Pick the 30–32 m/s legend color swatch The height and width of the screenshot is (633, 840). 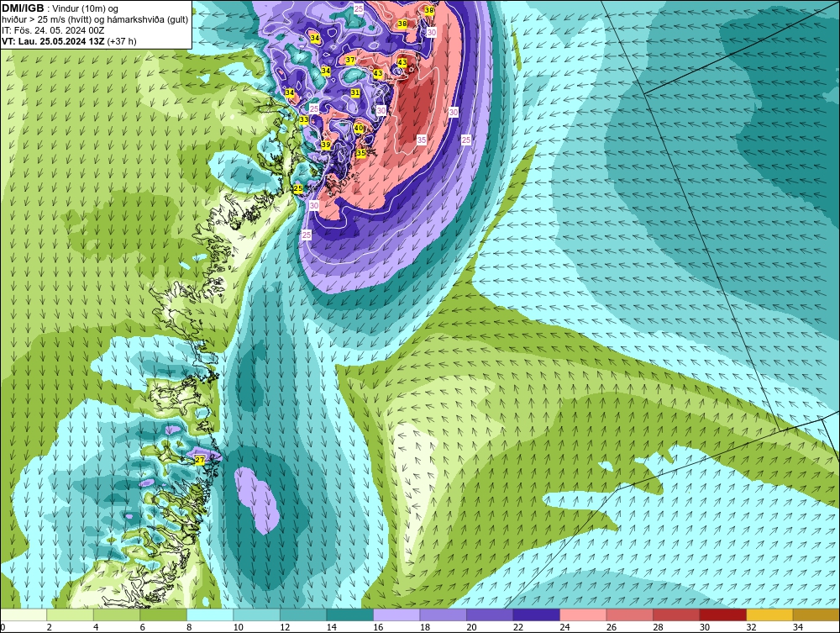tap(722, 615)
